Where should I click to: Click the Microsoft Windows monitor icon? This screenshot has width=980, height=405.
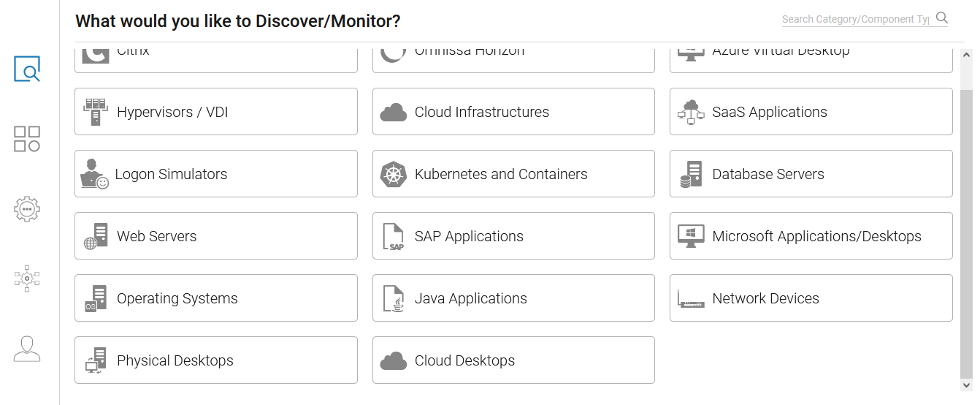click(x=691, y=235)
